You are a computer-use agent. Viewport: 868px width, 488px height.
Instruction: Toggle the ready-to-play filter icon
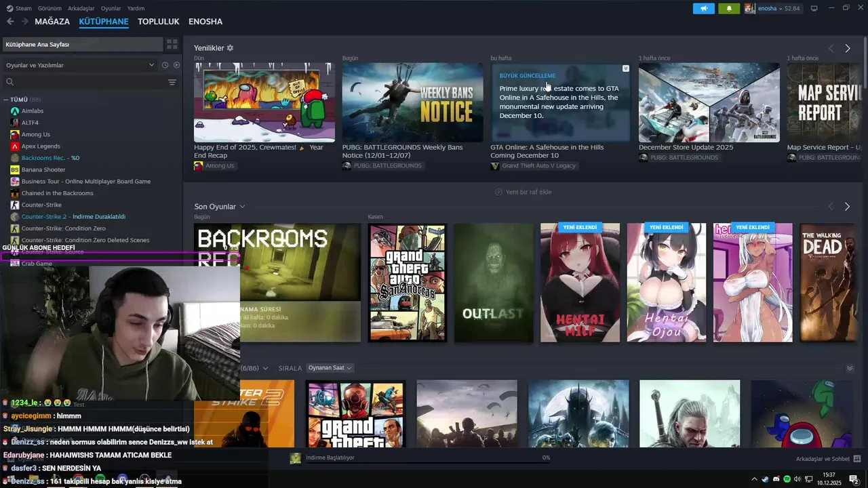pyautogui.click(x=176, y=65)
